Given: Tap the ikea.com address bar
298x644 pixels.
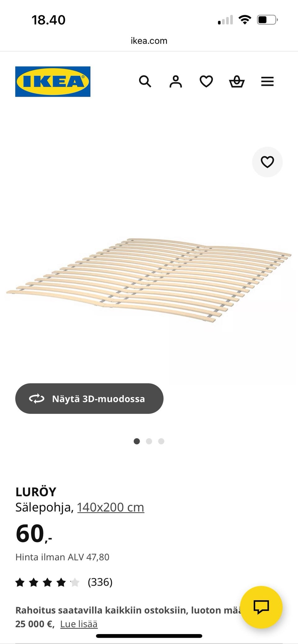Looking at the screenshot, I should 149,41.
